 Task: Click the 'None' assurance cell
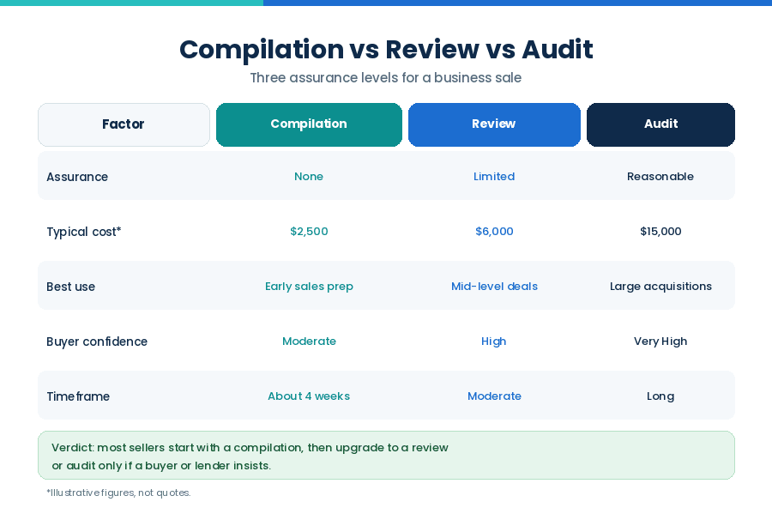pos(309,177)
